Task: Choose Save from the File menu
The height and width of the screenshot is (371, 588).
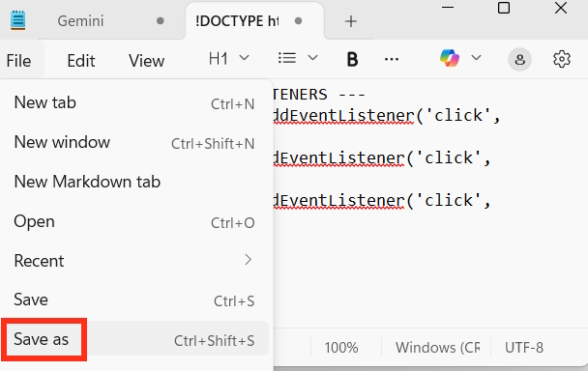Action: point(135,300)
